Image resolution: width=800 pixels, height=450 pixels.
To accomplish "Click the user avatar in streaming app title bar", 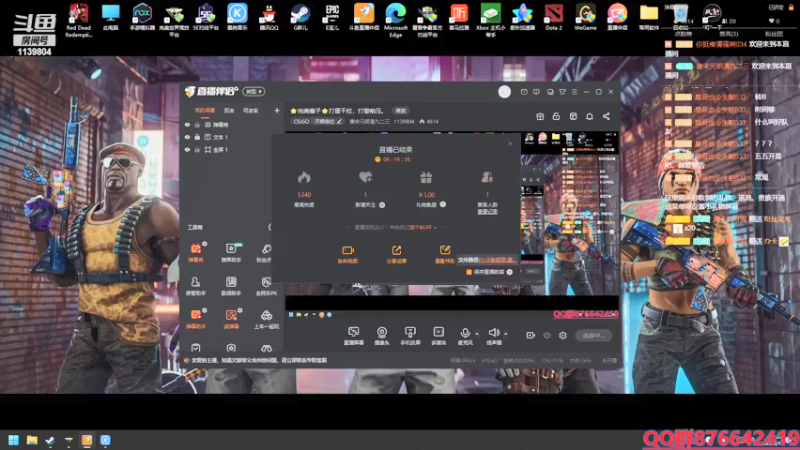I will click(504, 91).
